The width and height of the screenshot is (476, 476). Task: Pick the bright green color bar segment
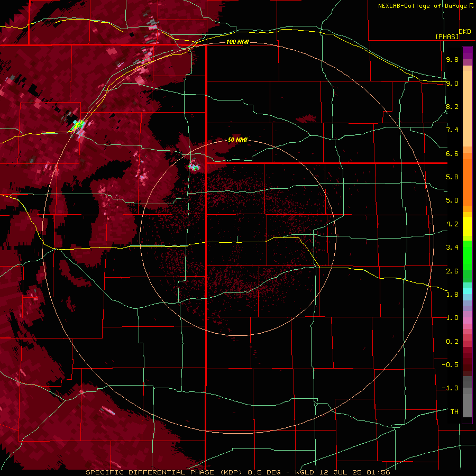click(467, 255)
